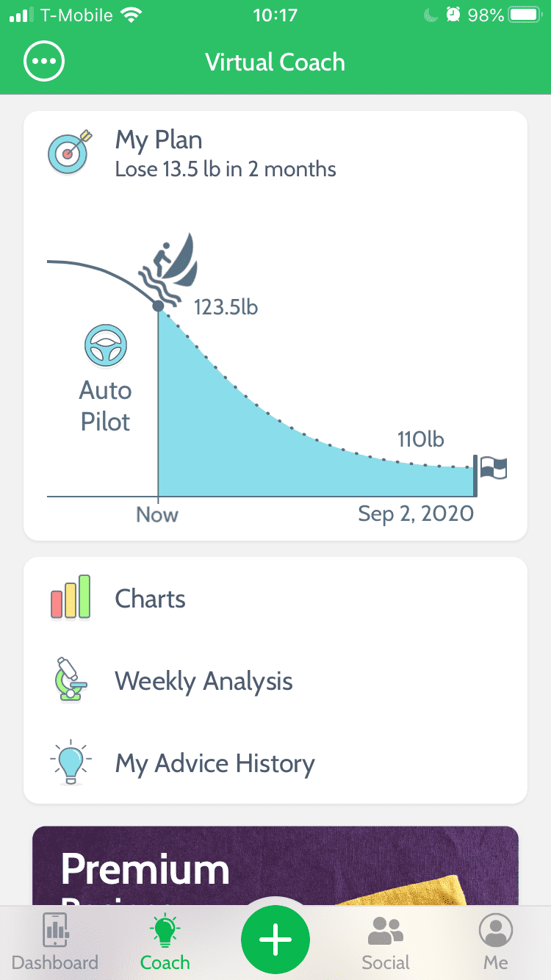The image size is (551, 980).
Task: Tap the My Plan target icon
Action: (x=68, y=152)
